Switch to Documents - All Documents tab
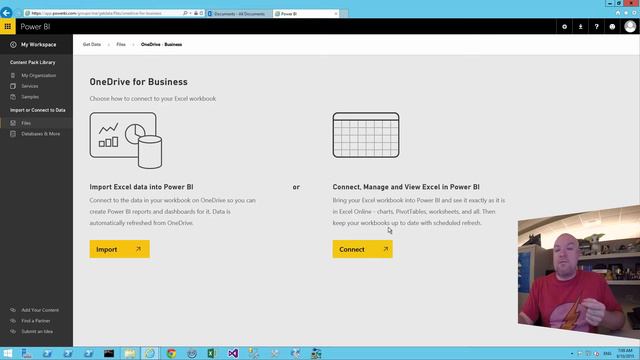 (239, 13)
